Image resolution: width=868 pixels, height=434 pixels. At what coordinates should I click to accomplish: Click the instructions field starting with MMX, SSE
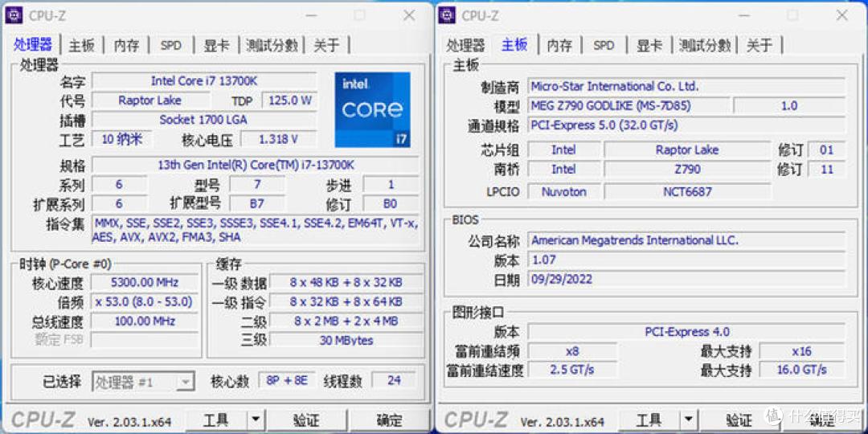coord(256,231)
